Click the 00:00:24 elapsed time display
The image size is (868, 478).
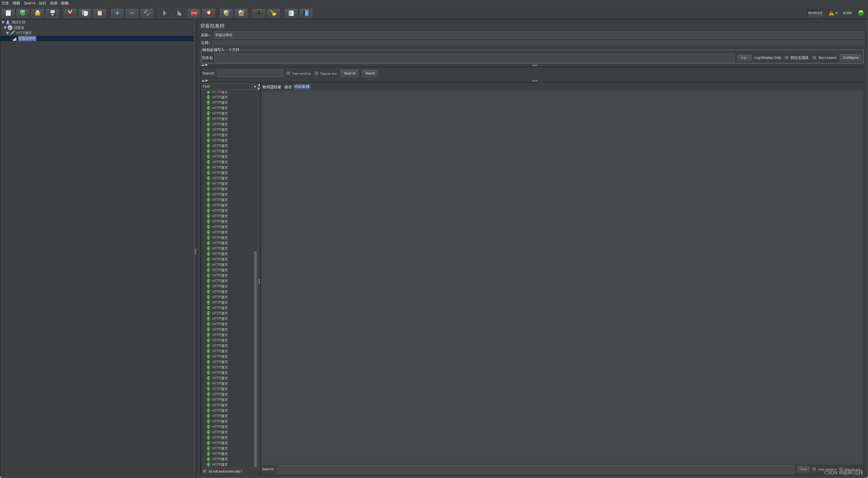pyautogui.click(x=815, y=13)
